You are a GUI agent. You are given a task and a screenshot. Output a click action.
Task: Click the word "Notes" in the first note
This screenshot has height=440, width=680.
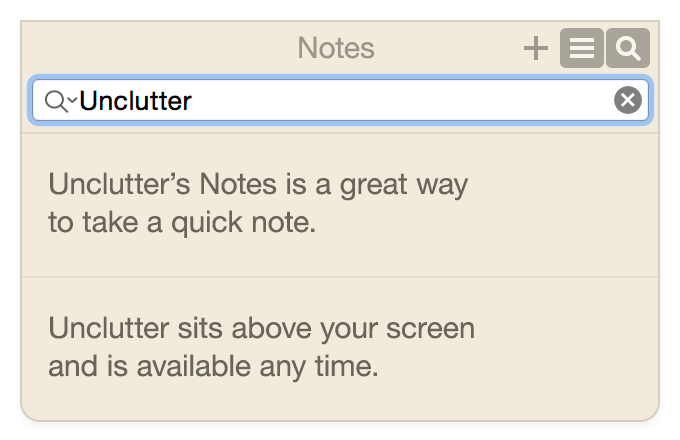(238, 184)
